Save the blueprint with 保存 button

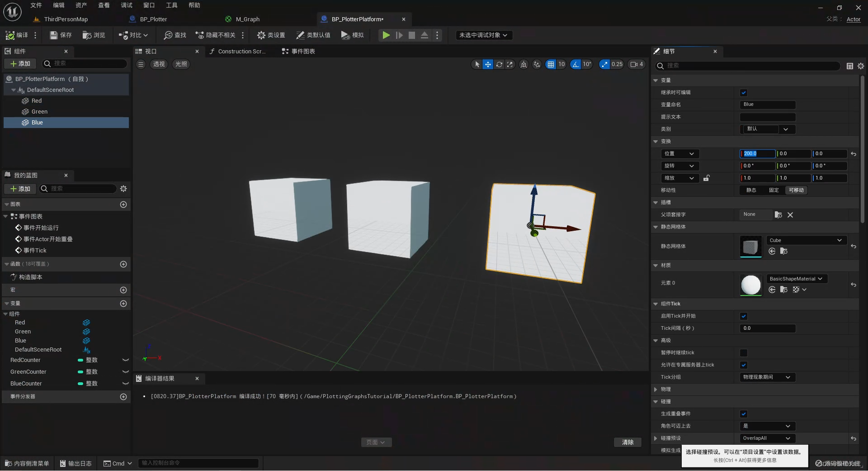pos(61,35)
